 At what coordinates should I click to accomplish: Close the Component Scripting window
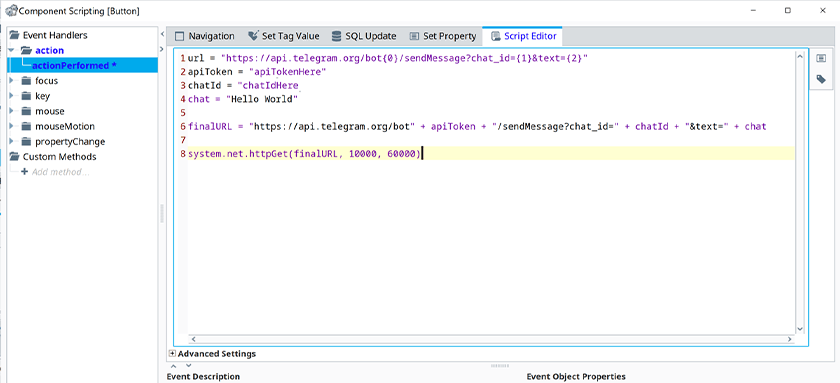coord(823,10)
